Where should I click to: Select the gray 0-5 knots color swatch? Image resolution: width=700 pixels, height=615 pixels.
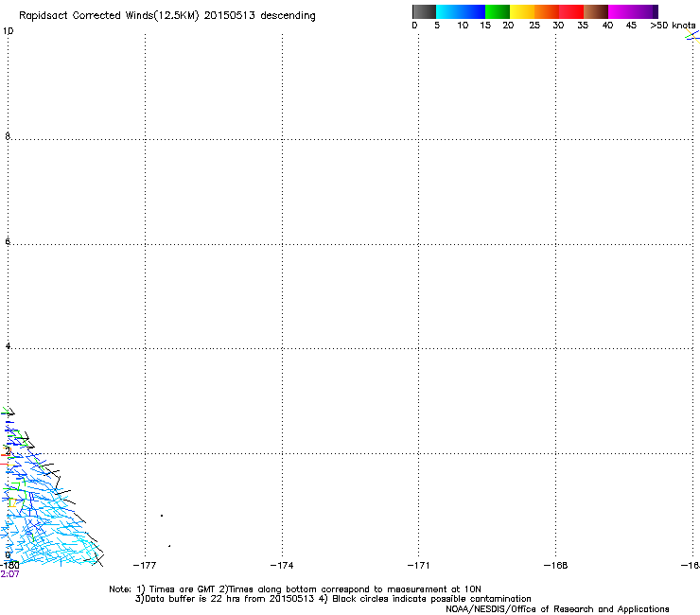click(x=424, y=11)
